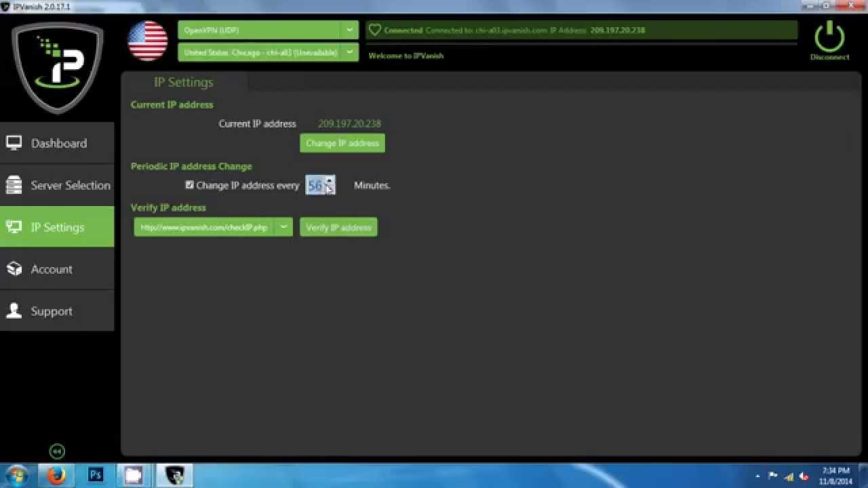The image size is (868, 488).
Task: Click the IP Settings monitor icon
Action: (14, 227)
